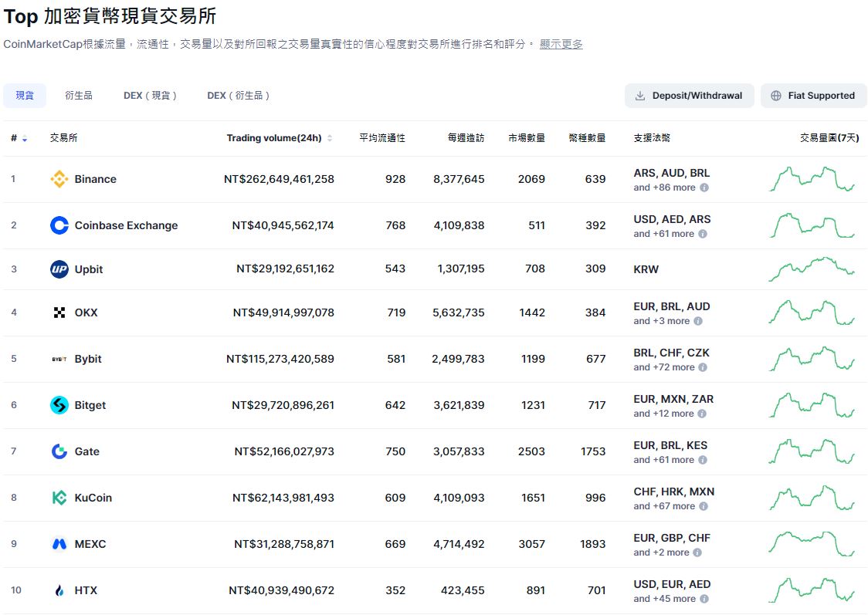This screenshot has width=868, height=615.
Task: Open info icon beside 'and +45 more'
Action: [704, 599]
